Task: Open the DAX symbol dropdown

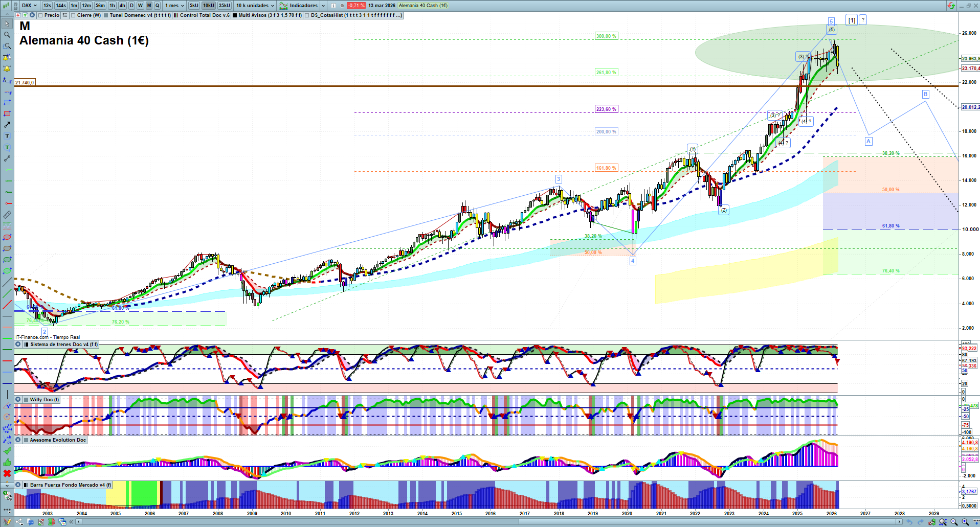Action: click(x=29, y=6)
